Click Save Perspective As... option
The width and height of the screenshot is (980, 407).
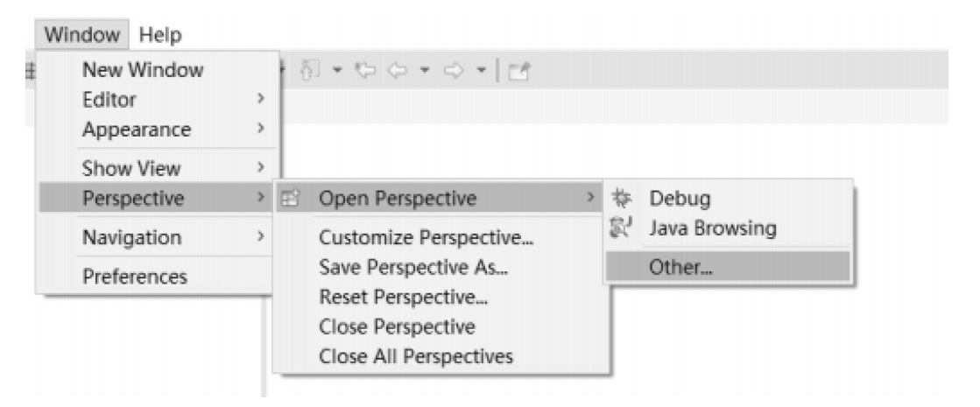click(x=415, y=268)
